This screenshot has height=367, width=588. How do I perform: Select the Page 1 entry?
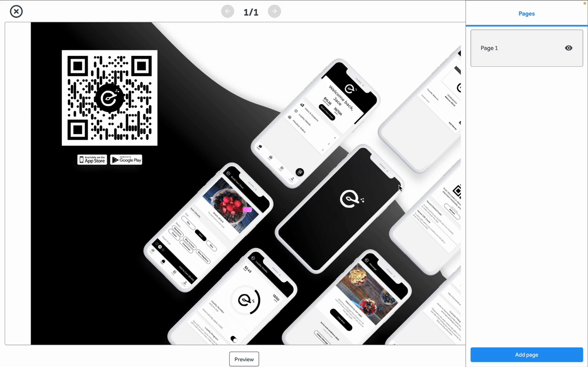pos(526,48)
